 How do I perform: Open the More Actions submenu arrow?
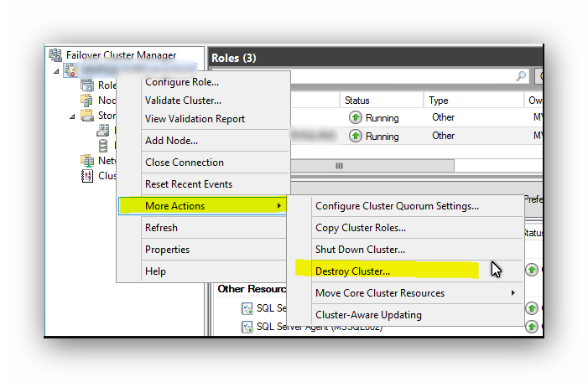pyautogui.click(x=279, y=205)
